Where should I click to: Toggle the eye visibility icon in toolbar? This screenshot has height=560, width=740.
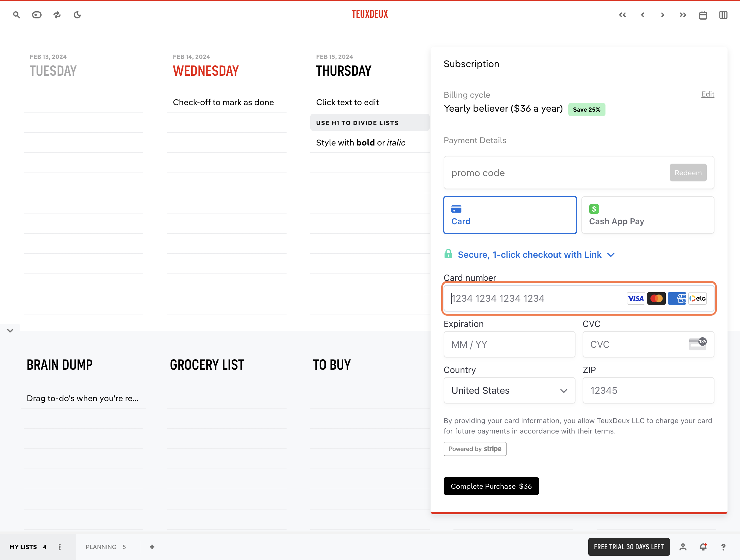37,15
